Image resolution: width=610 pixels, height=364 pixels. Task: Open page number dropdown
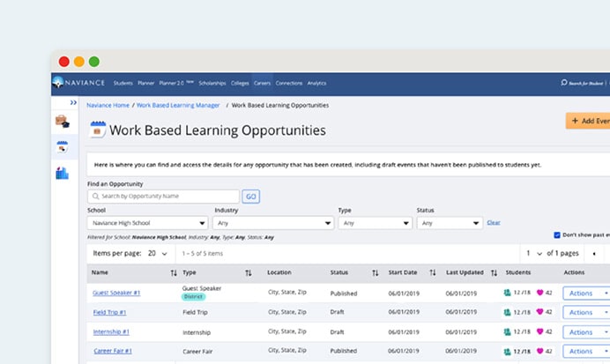[534, 254]
